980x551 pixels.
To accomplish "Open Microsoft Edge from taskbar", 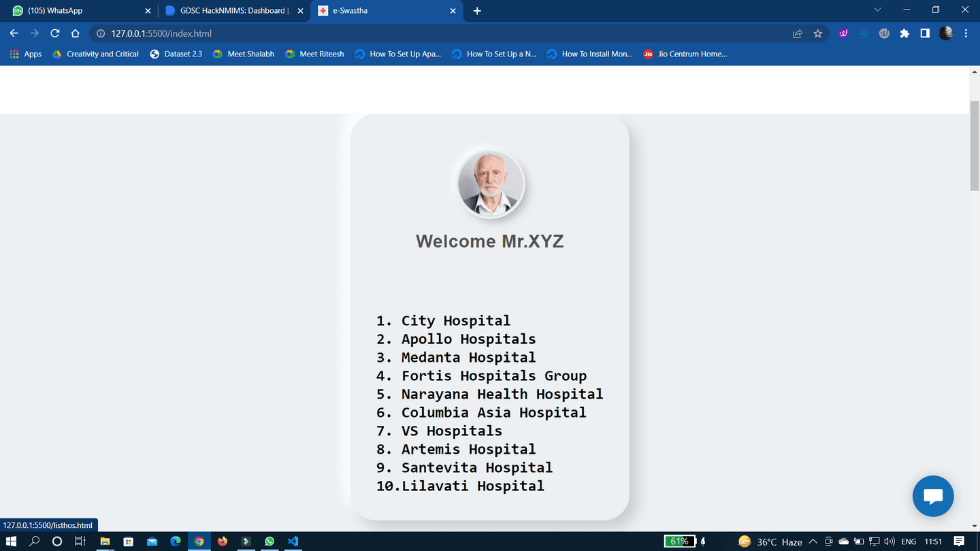I will pos(176,541).
